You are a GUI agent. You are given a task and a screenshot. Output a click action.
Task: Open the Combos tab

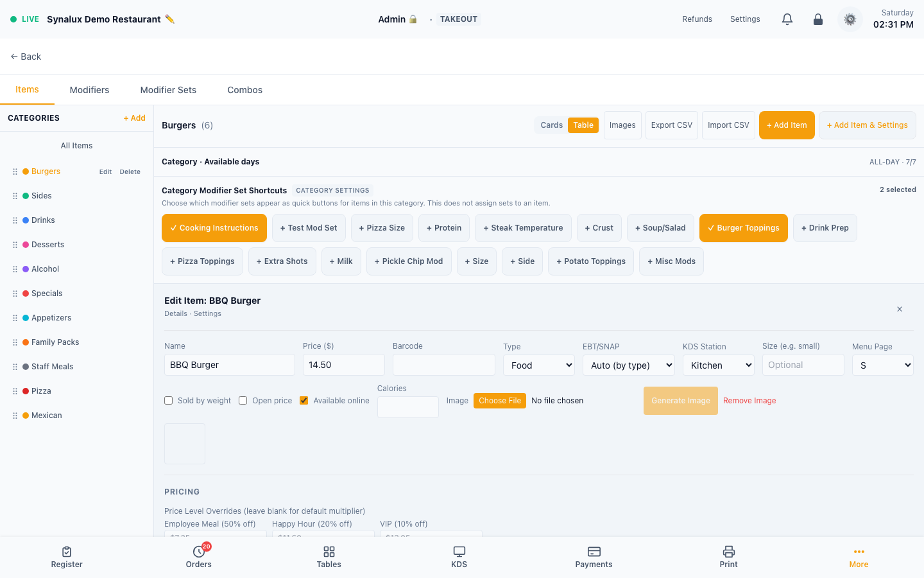pos(245,90)
